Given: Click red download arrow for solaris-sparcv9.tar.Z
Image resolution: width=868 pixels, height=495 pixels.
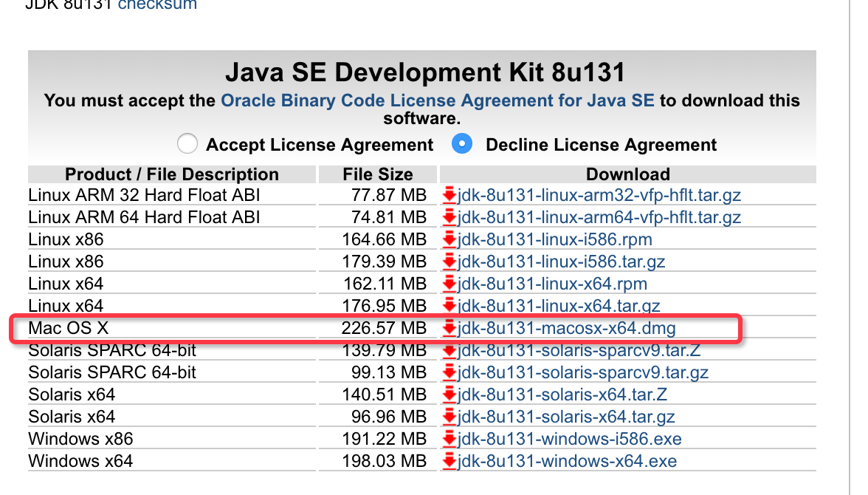Looking at the screenshot, I should (449, 350).
